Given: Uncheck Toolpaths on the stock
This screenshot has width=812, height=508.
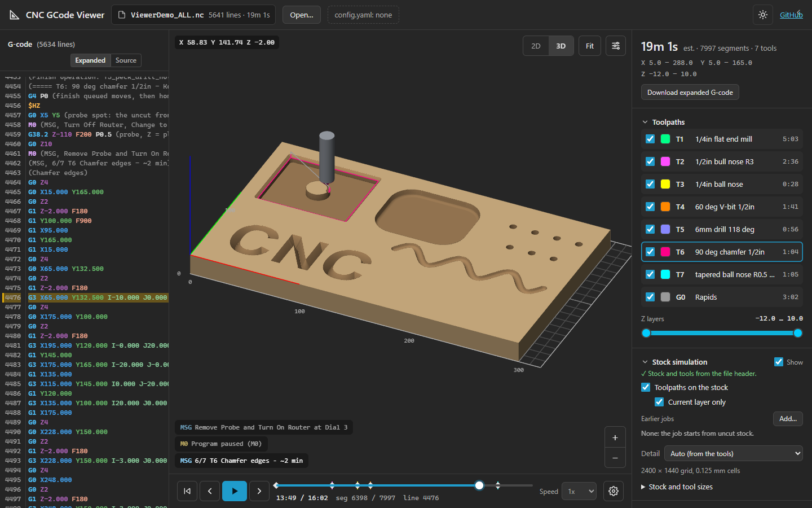Looking at the screenshot, I should (x=646, y=387).
